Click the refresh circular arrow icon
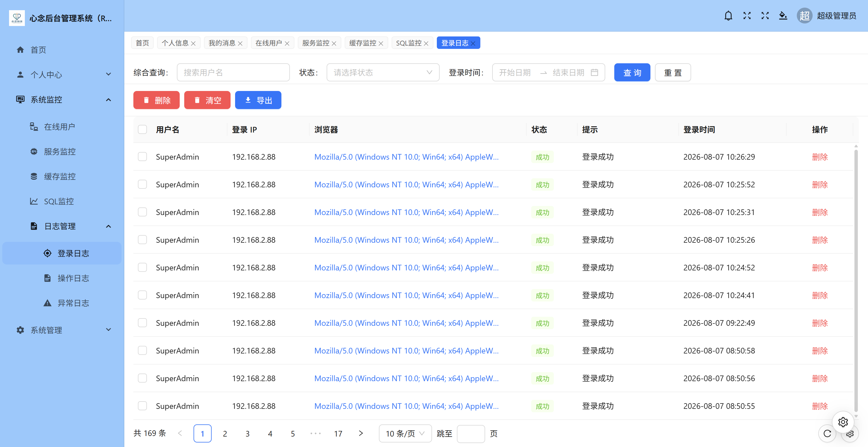This screenshot has width=868, height=447. [x=827, y=433]
